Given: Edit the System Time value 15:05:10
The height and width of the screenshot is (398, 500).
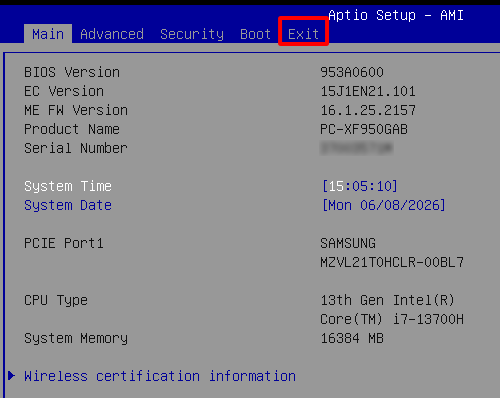Looking at the screenshot, I should [x=360, y=186].
